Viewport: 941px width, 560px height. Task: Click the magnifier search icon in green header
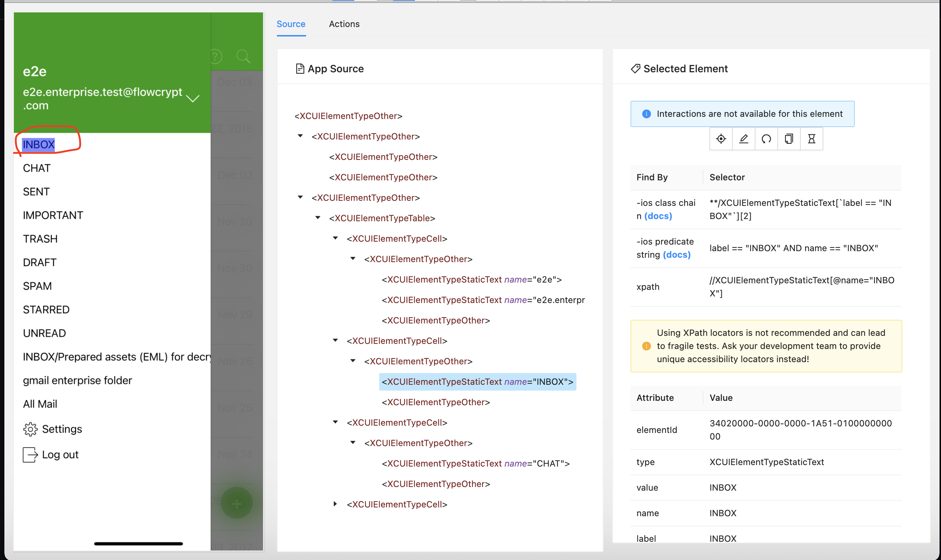[243, 57]
